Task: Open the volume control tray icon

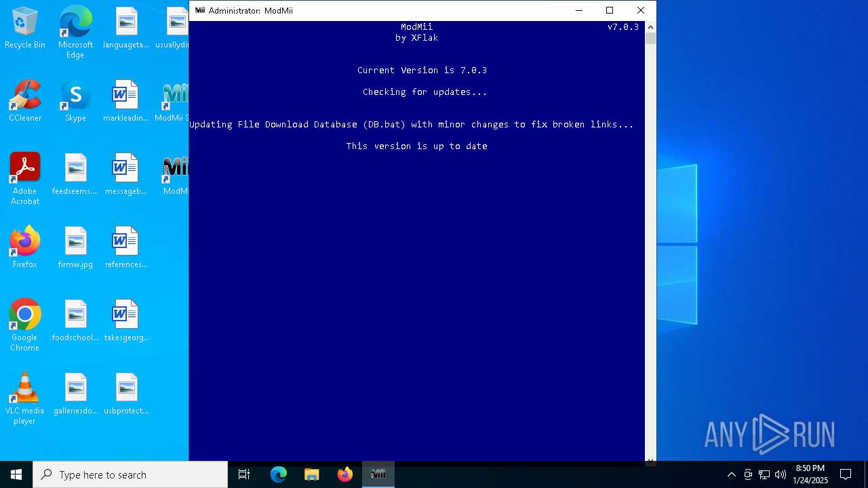Action: point(781,474)
